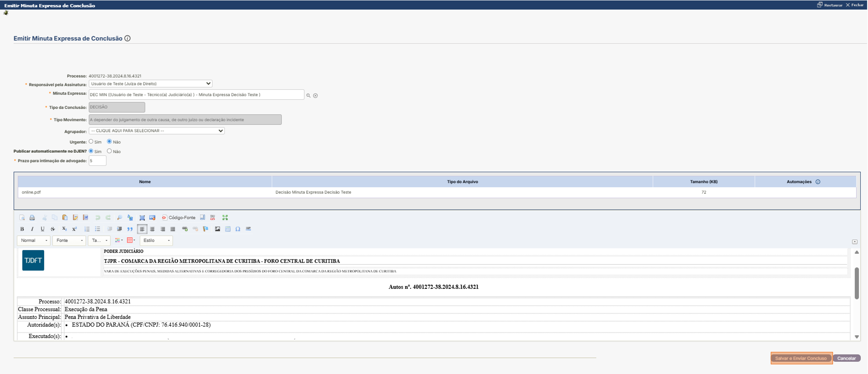Click the Prazo para intimação input field

(x=97, y=161)
